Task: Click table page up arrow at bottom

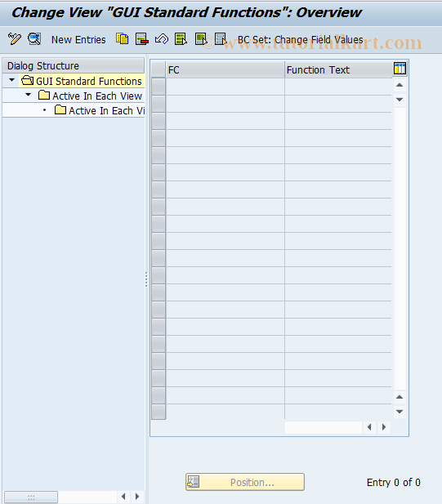Action: pos(400,397)
